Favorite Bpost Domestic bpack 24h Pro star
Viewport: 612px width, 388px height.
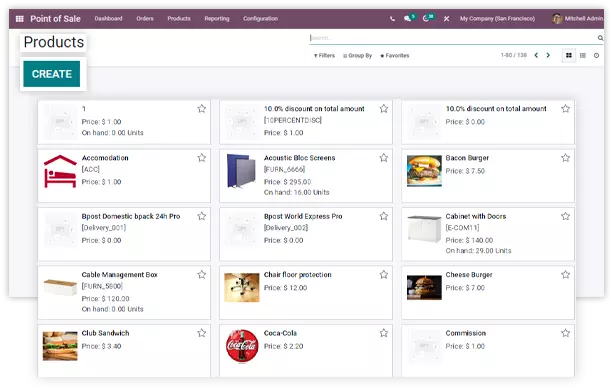pos(201,216)
